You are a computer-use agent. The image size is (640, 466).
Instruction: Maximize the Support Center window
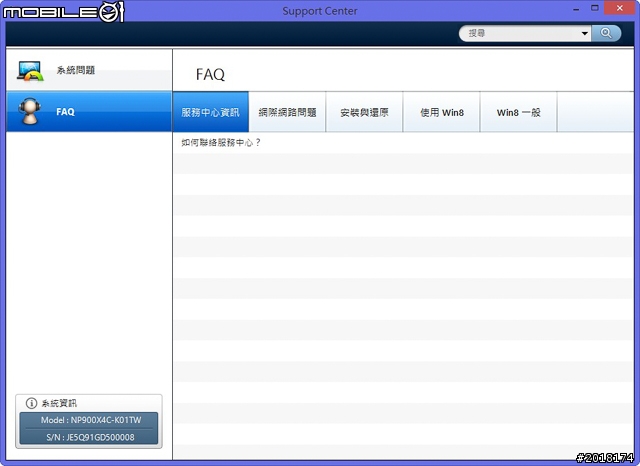[595, 8]
